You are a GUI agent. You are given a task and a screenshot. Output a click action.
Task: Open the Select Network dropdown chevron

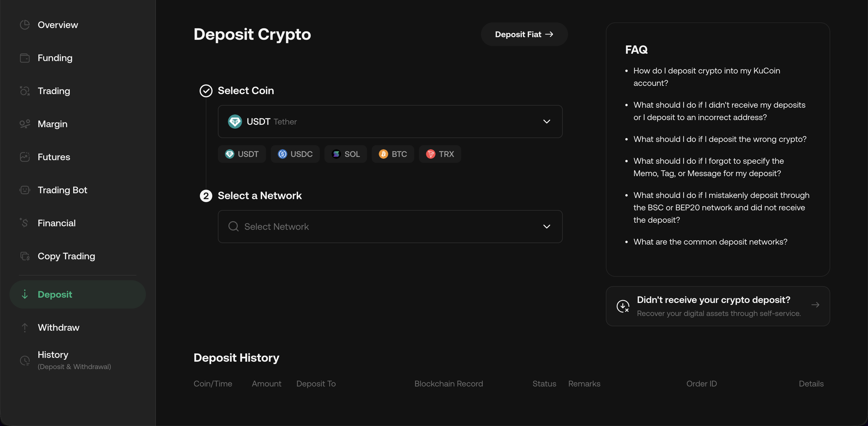[x=546, y=227]
